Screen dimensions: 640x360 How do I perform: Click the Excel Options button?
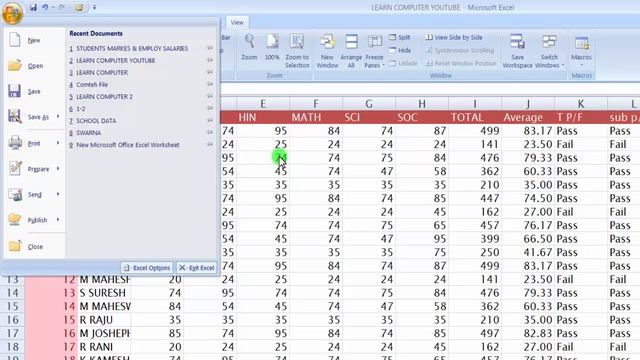pyautogui.click(x=147, y=268)
